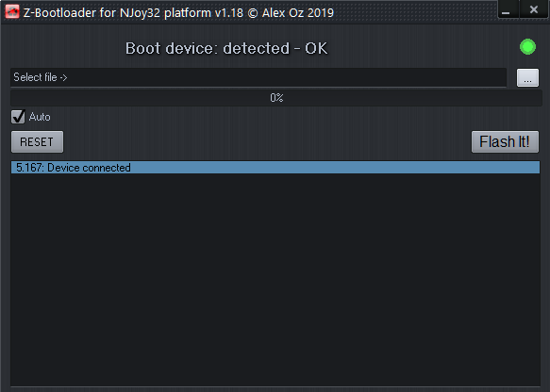Click the "OK" word in the boot status
550x392 pixels.
(316, 48)
